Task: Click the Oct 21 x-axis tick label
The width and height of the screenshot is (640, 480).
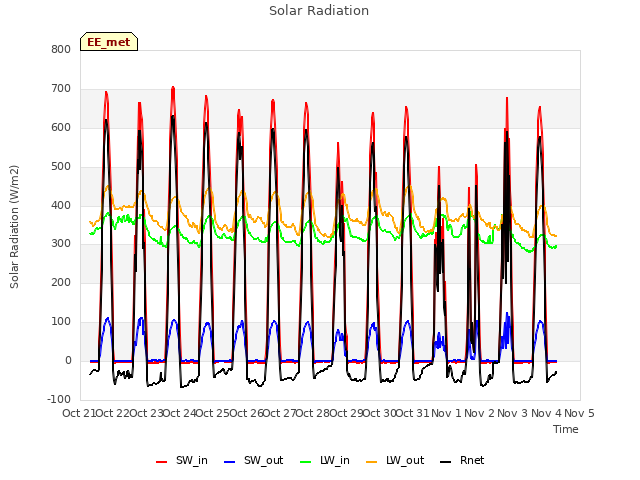Action: 79,413
